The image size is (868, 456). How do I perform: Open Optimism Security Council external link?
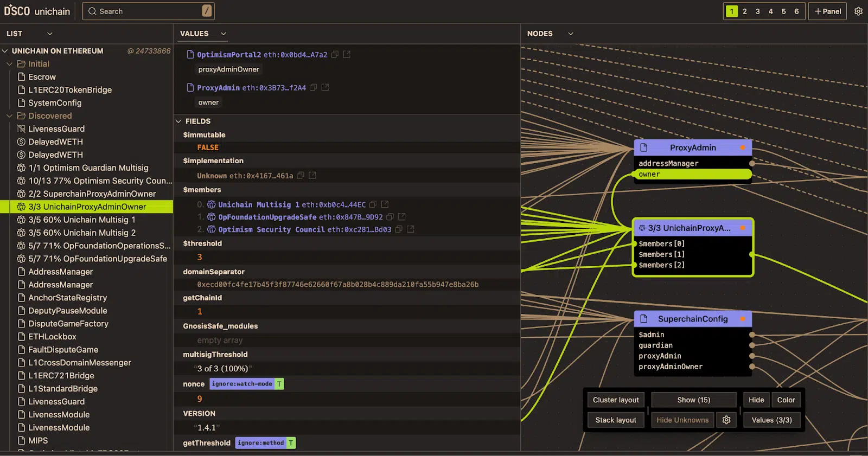tap(410, 229)
